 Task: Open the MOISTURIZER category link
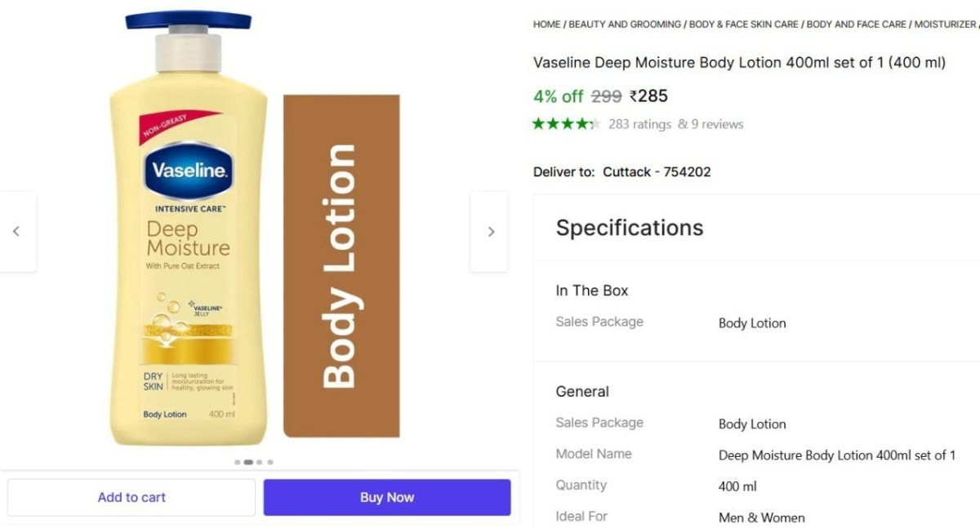[x=944, y=24]
